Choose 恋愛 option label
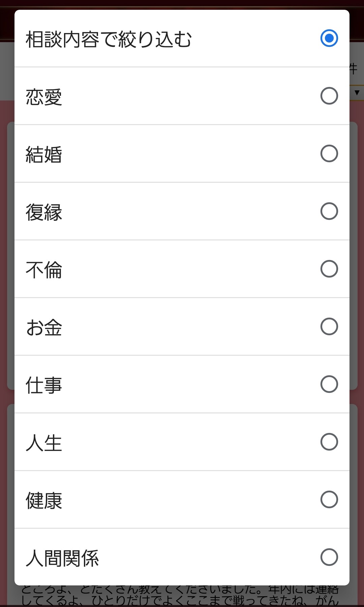 [x=44, y=97]
